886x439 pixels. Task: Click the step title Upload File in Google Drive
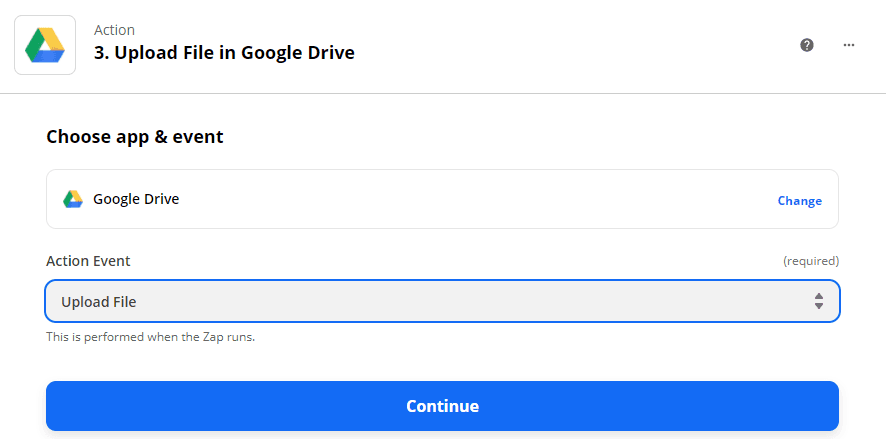(x=224, y=53)
